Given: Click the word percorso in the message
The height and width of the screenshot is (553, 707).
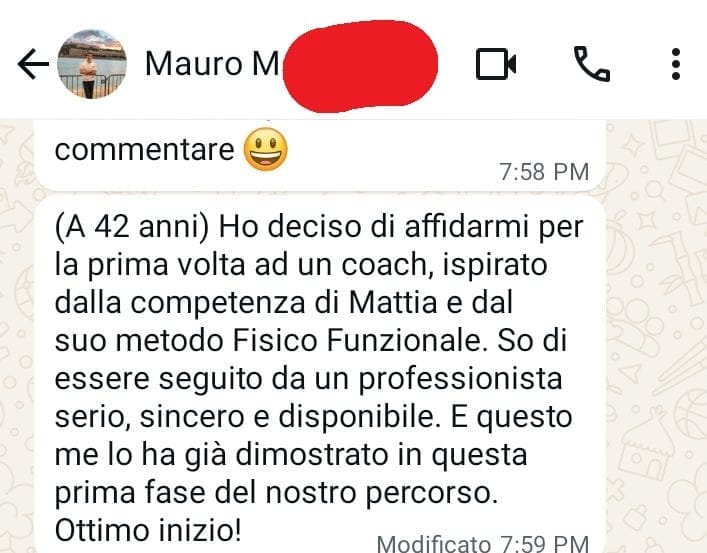Looking at the screenshot, I should [432, 493].
